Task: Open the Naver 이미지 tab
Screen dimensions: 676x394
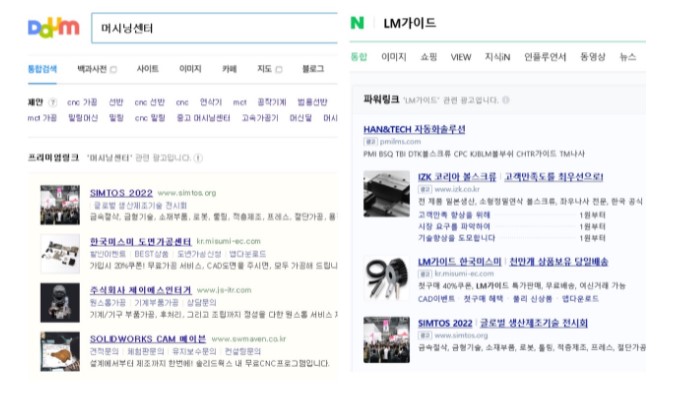Action: point(394,57)
